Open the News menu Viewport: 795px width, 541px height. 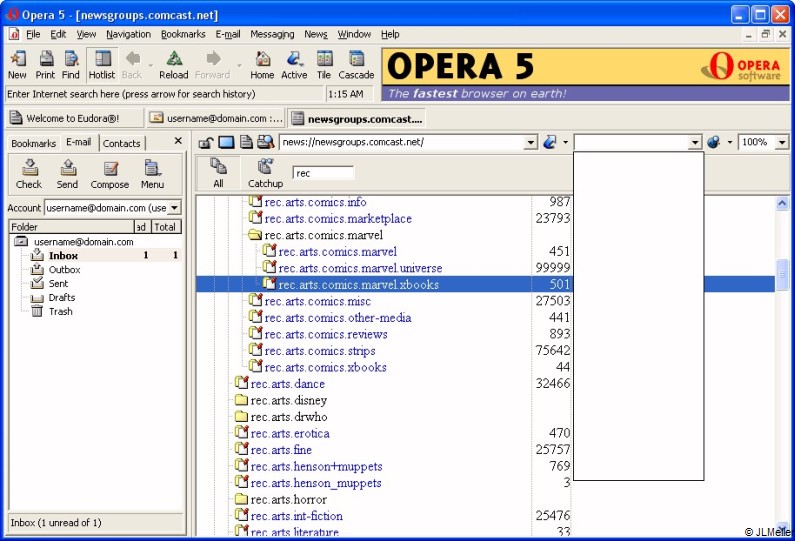[x=316, y=34]
